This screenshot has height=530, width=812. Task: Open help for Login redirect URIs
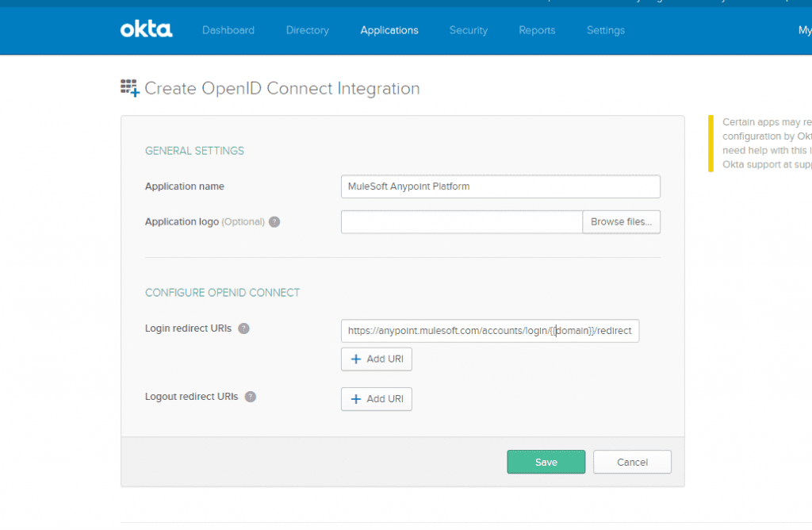point(243,328)
